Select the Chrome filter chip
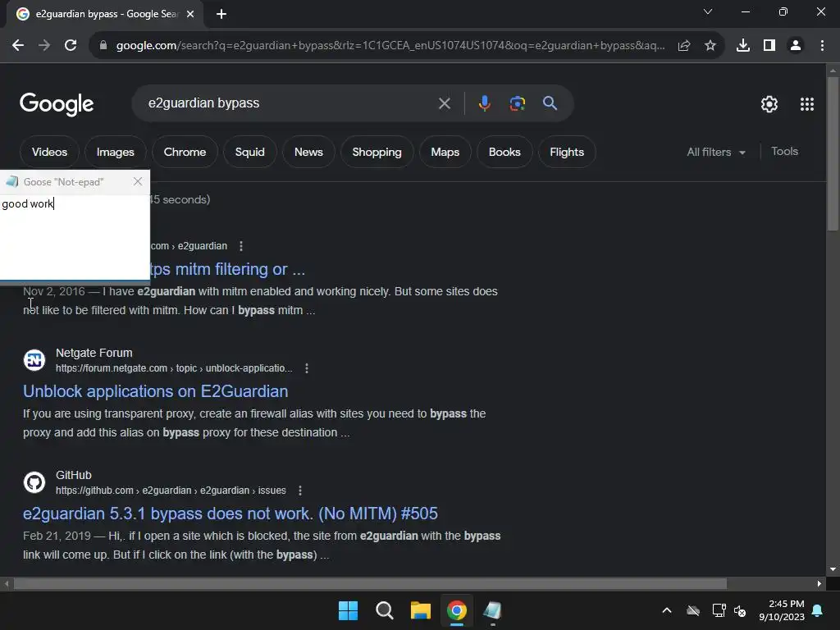Screen dimensions: 840x630 point(185,152)
